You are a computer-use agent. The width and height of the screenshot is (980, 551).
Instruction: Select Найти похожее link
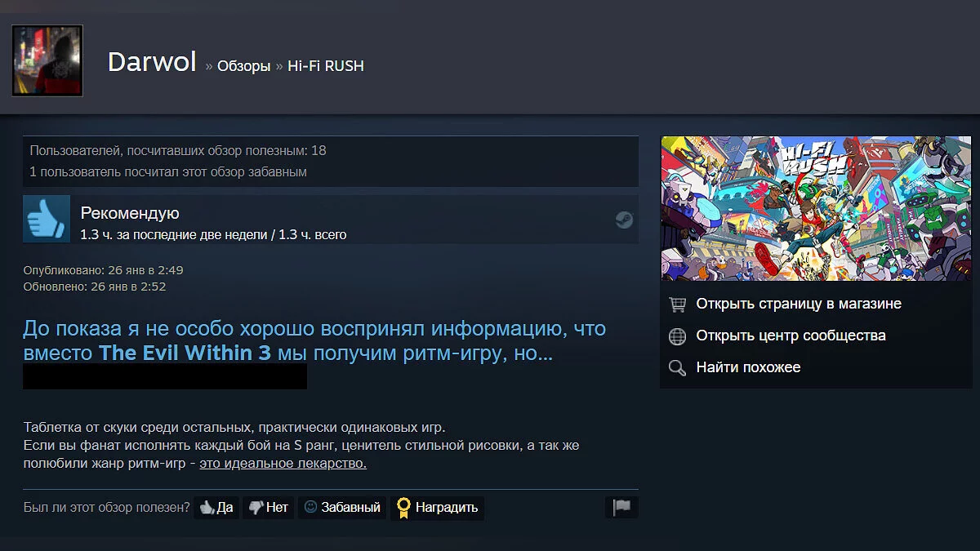[x=748, y=367]
